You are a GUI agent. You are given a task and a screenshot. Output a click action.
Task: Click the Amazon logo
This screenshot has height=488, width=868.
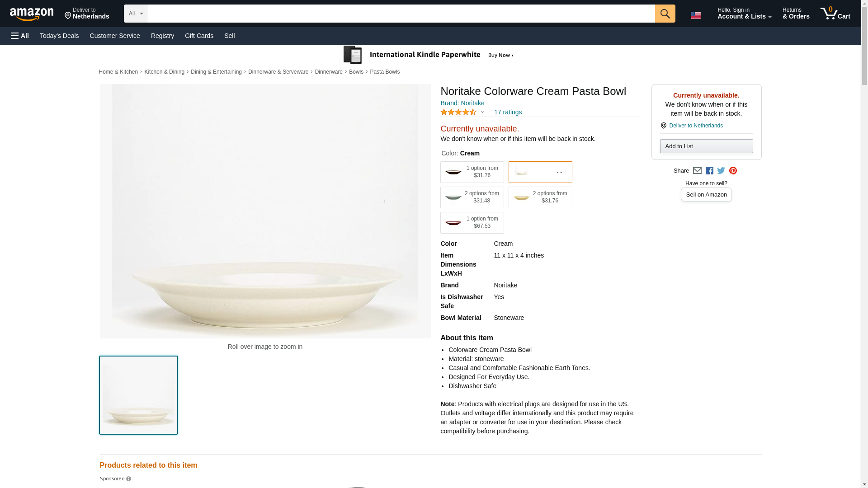click(x=32, y=14)
